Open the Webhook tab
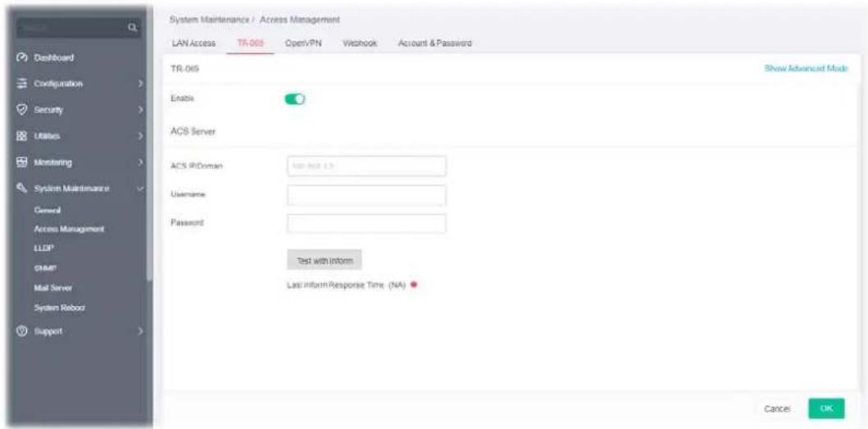The image size is (868, 429). 360,43
